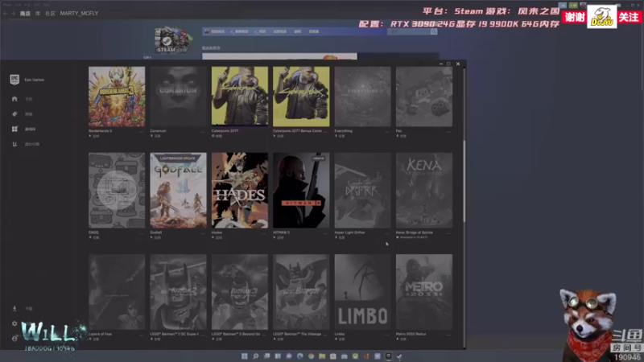
Task: Open taskbar Search magnifier
Action: click(x=255, y=356)
